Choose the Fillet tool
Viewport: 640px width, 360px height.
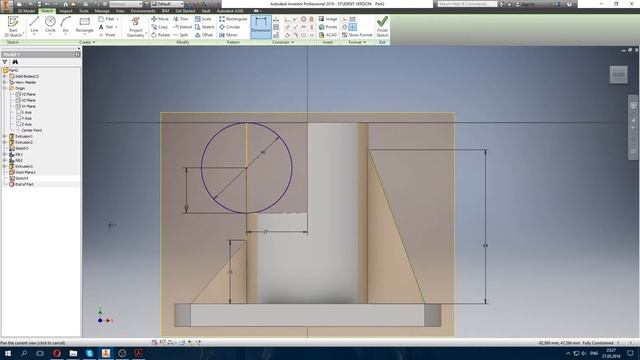tap(107, 19)
